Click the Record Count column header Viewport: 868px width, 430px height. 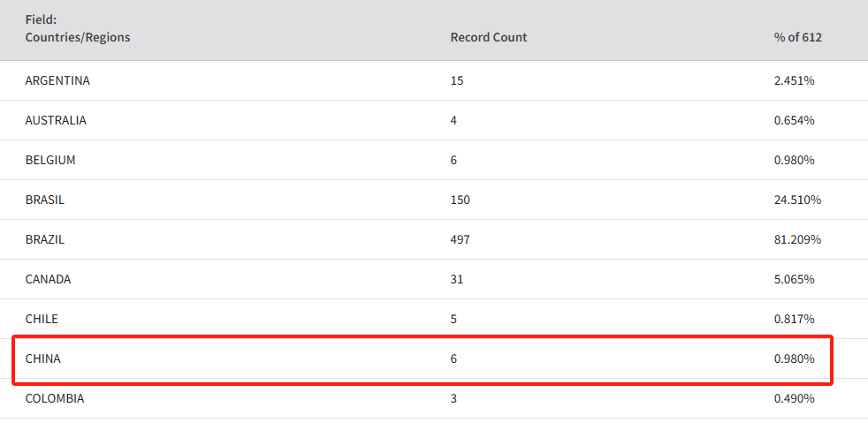pyautogui.click(x=489, y=38)
